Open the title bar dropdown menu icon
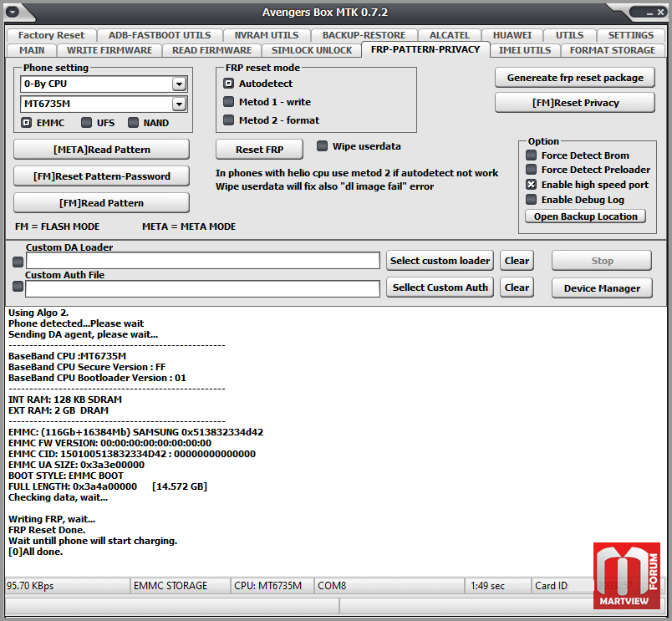The height and width of the screenshot is (621, 672). [x=13, y=13]
